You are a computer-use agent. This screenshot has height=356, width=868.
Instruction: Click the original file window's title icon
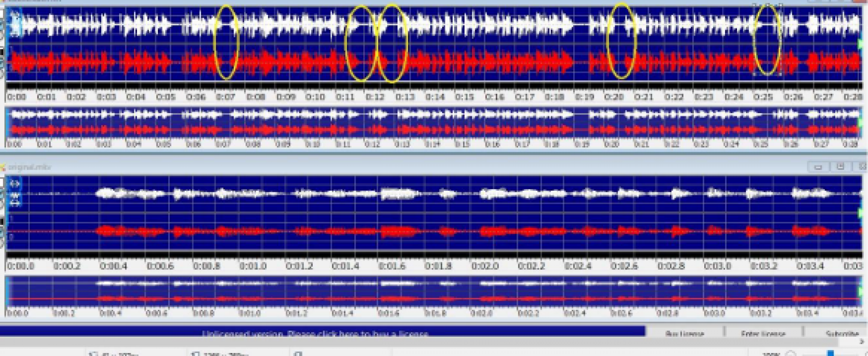3,167
